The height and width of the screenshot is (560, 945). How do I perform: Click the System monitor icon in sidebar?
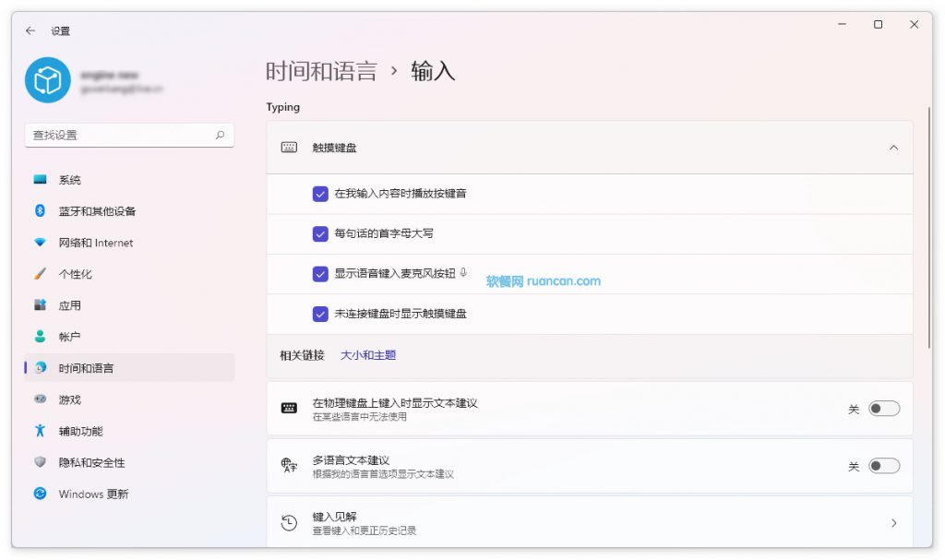pyautogui.click(x=40, y=180)
